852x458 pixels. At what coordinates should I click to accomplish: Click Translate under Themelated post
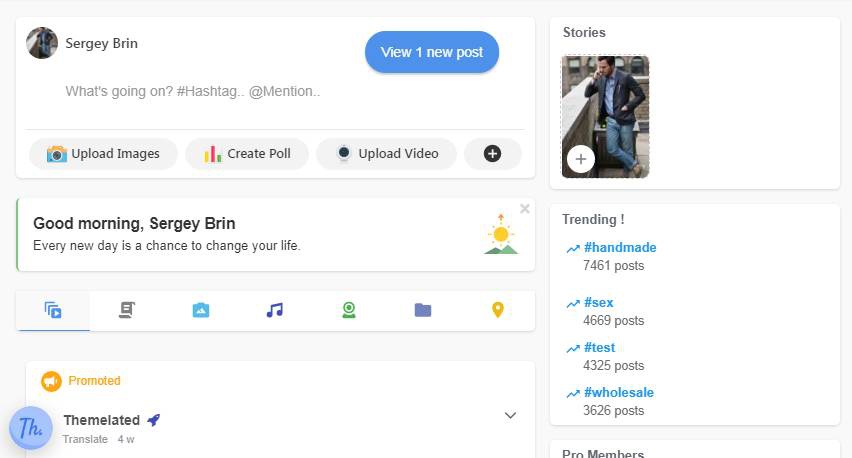(85, 439)
